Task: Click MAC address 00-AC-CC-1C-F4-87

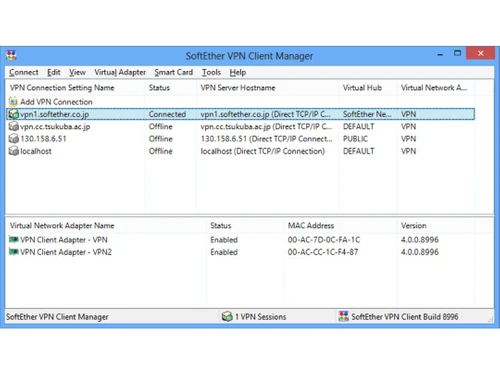Action: tap(323, 252)
